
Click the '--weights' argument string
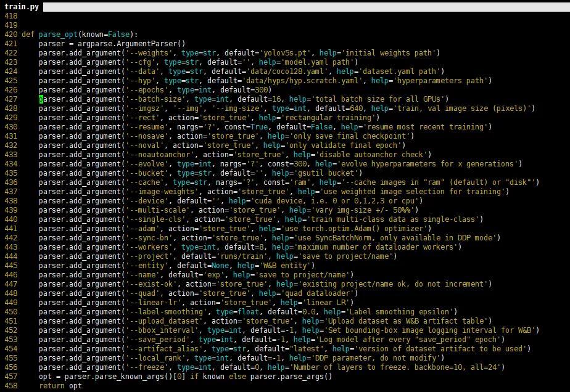click(146, 53)
